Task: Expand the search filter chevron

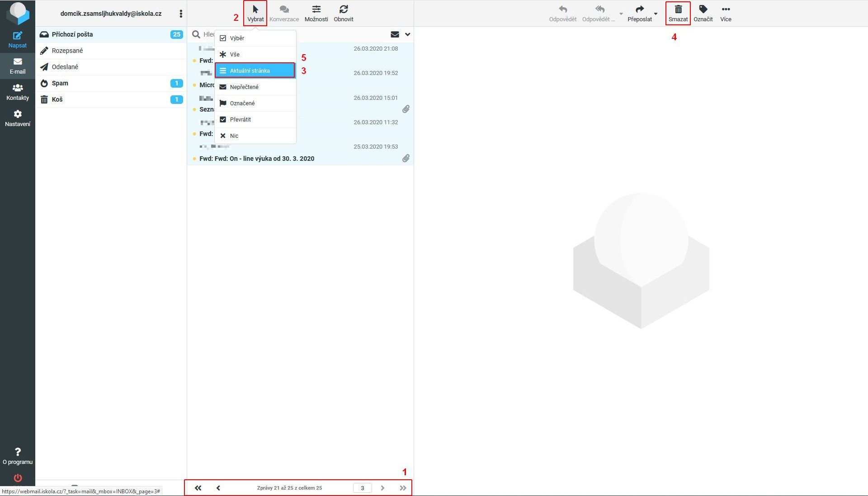Action: tap(407, 34)
